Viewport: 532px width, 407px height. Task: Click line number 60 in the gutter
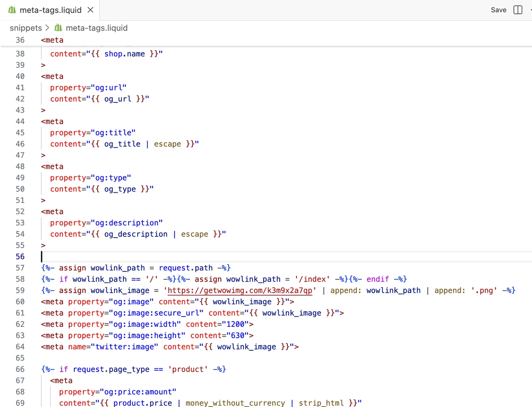(x=20, y=302)
